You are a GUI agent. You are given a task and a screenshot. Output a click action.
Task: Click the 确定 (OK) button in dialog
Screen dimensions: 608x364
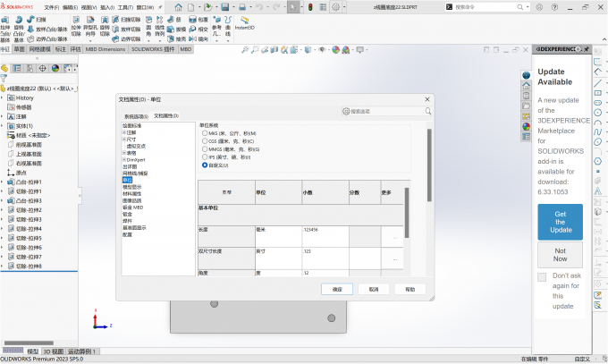(337, 289)
